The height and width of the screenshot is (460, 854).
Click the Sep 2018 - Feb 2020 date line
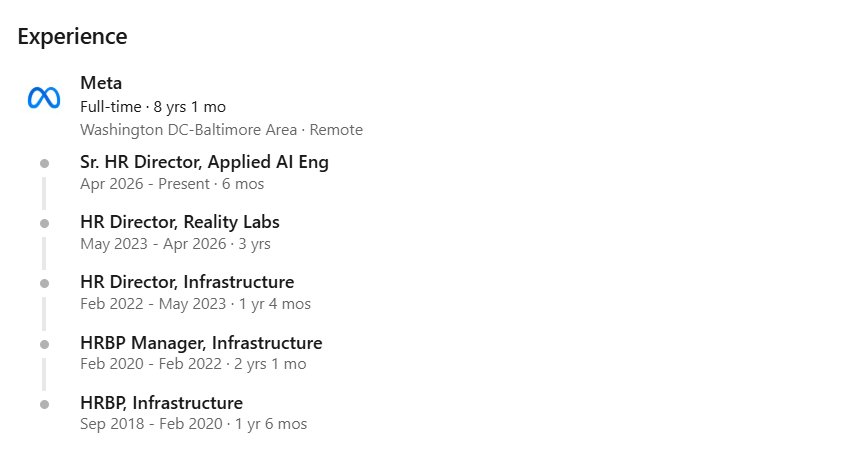(x=193, y=424)
